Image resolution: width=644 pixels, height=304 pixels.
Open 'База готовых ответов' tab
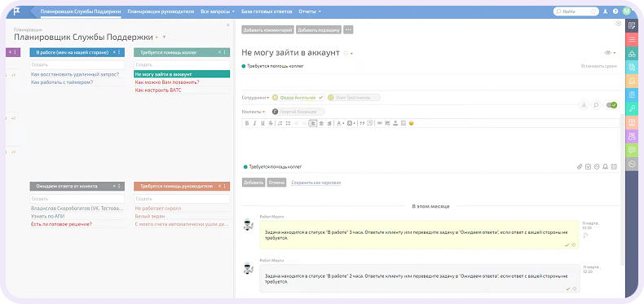pyautogui.click(x=267, y=11)
